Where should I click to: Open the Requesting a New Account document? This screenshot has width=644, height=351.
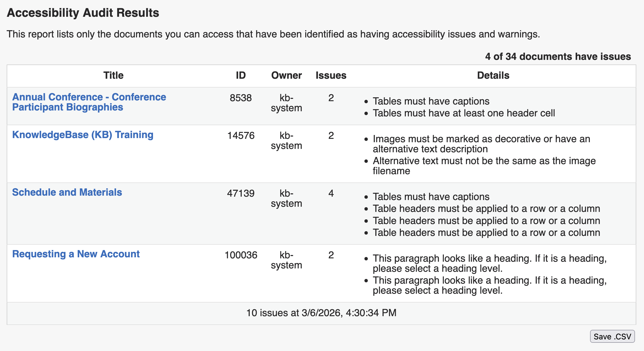[76, 254]
